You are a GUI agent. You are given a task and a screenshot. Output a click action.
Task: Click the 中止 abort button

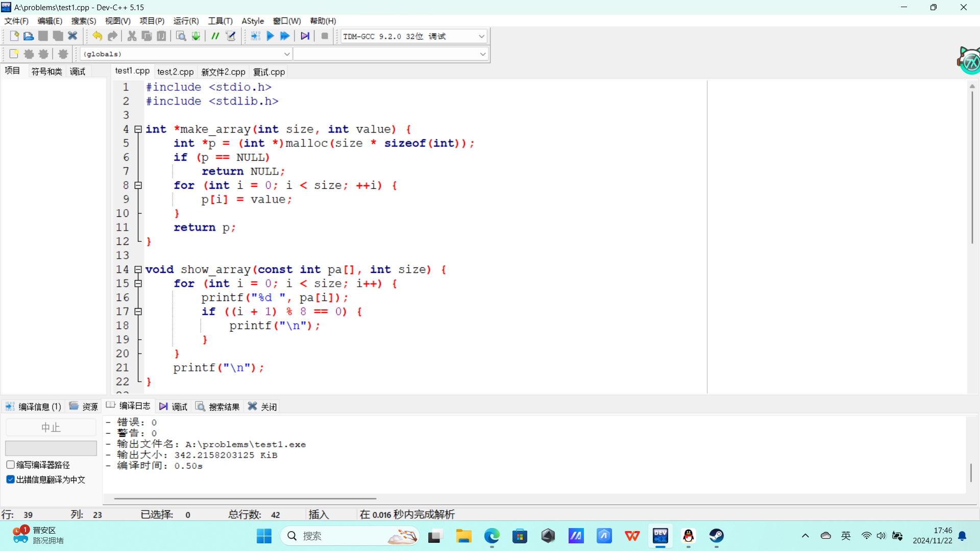click(51, 428)
